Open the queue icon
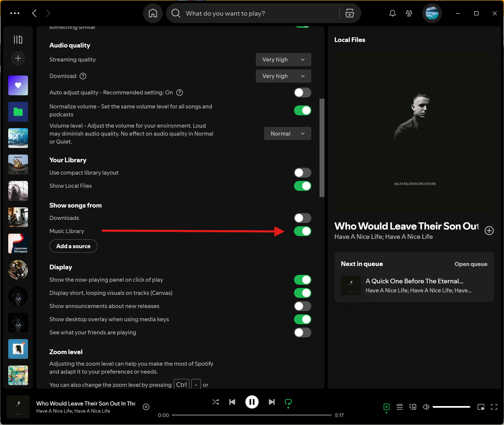The width and height of the screenshot is (504, 425). pyautogui.click(x=400, y=407)
